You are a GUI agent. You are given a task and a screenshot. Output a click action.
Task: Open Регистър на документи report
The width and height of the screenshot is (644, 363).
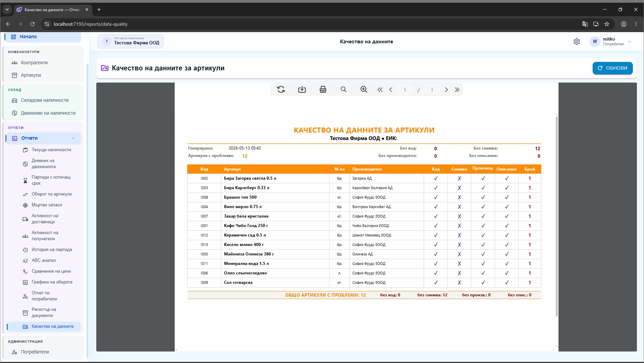(x=47, y=313)
